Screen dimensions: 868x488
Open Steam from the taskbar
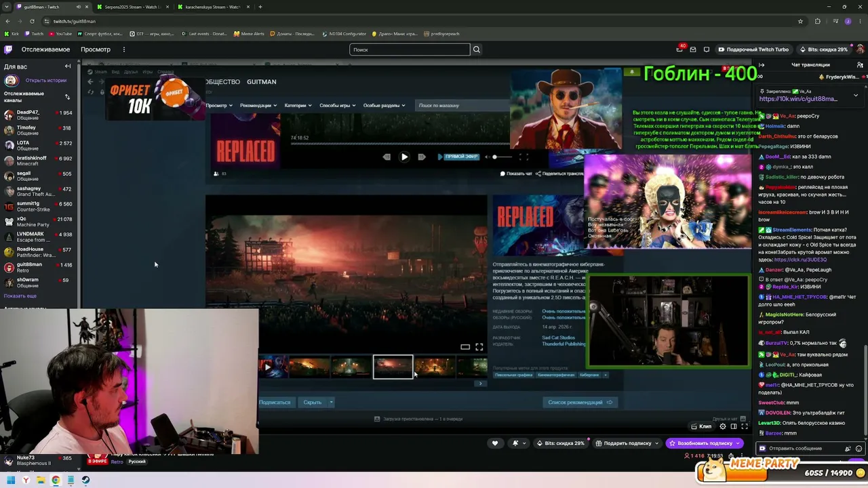click(85, 481)
